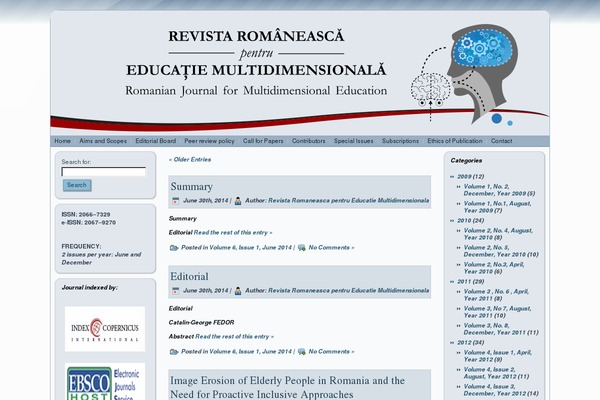This screenshot has height=400, width=600.
Task: Open Volume 1, No.1, August 2009
Action: pos(497,207)
